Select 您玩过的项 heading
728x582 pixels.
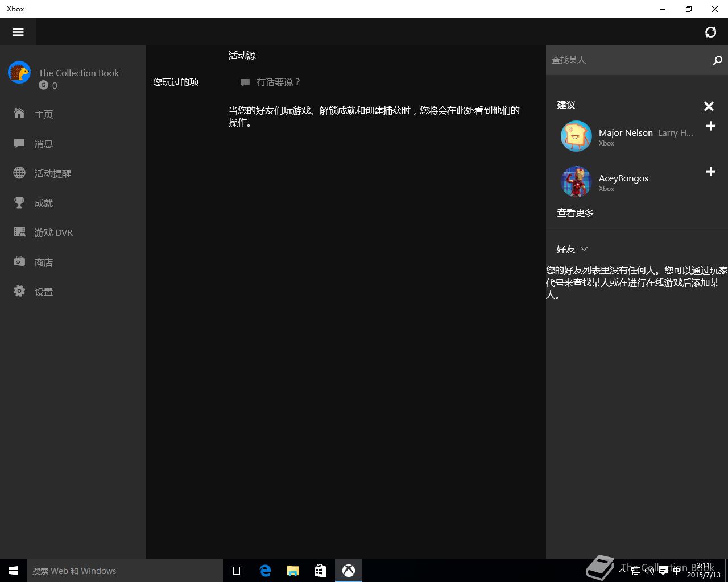tap(176, 82)
